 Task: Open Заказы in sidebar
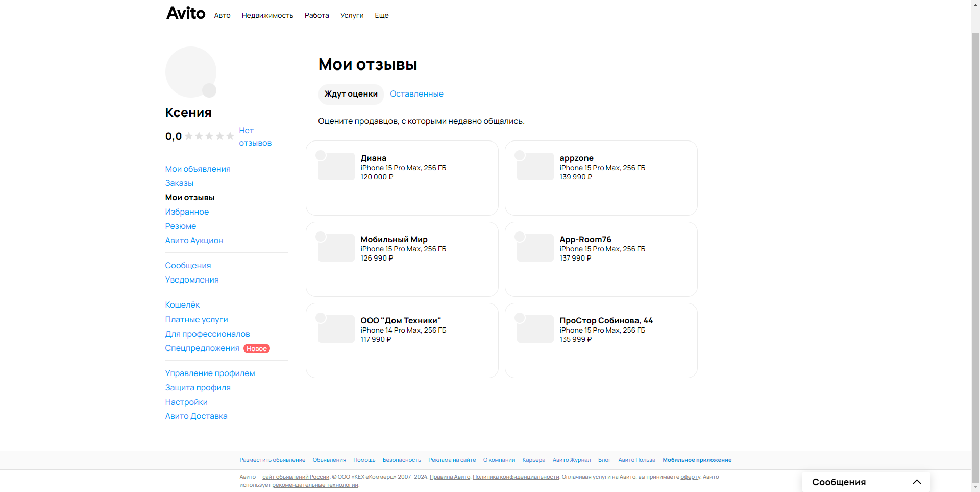coord(179,183)
